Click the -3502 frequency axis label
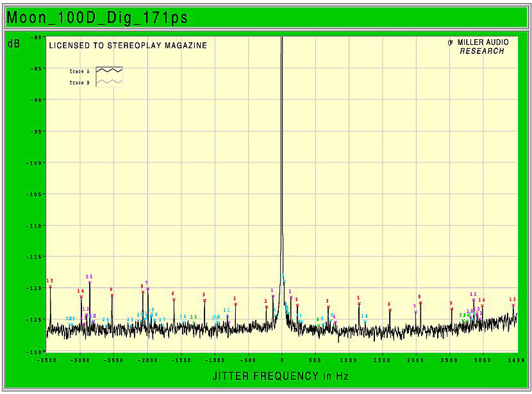The height and width of the screenshot is (394, 532). [x=47, y=360]
